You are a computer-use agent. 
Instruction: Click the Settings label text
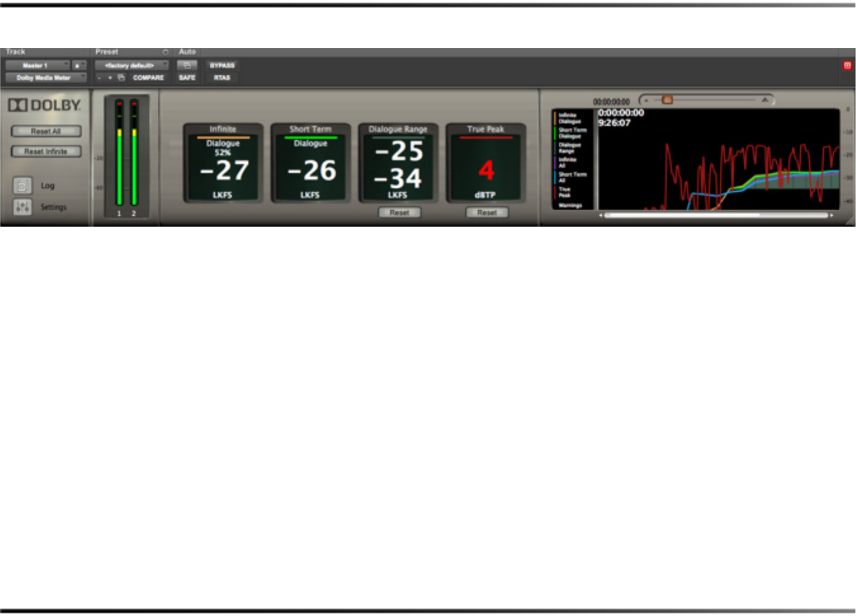click(53, 207)
